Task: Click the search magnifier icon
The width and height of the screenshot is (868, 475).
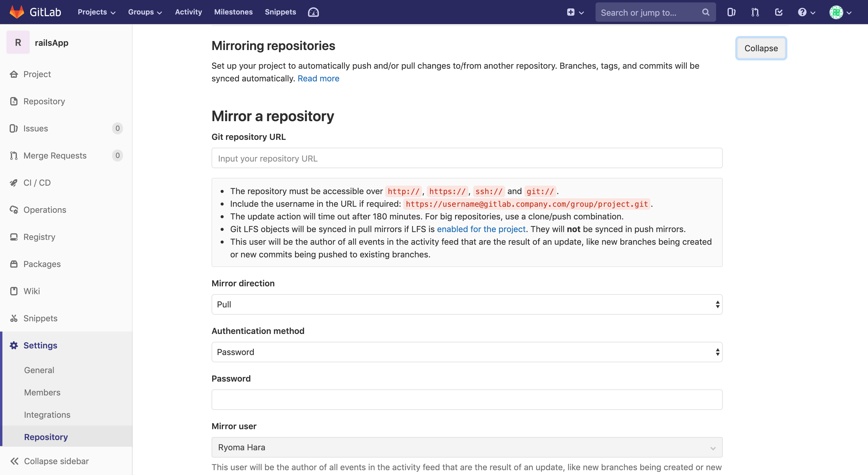Action: (706, 12)
